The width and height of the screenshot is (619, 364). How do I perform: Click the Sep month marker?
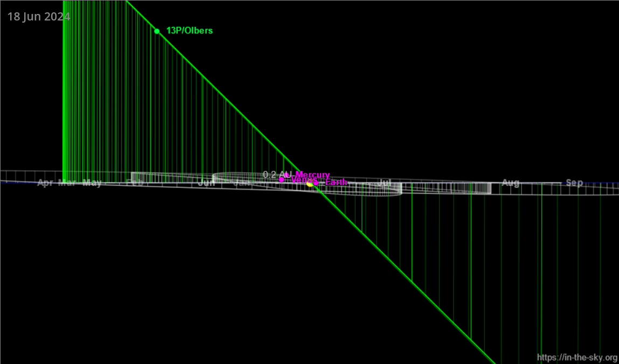coord(574,183)
